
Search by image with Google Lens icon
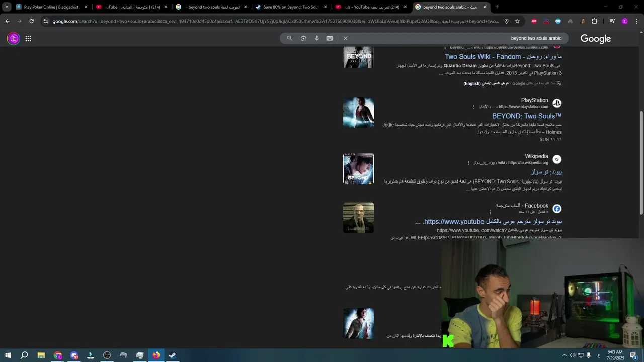tap(303, 38)
